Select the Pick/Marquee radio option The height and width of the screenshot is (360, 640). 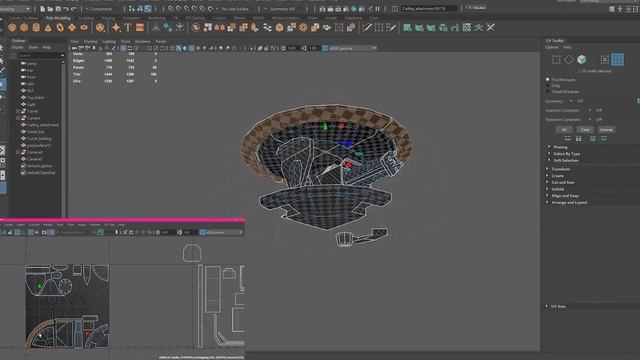(x=548, y=80)
